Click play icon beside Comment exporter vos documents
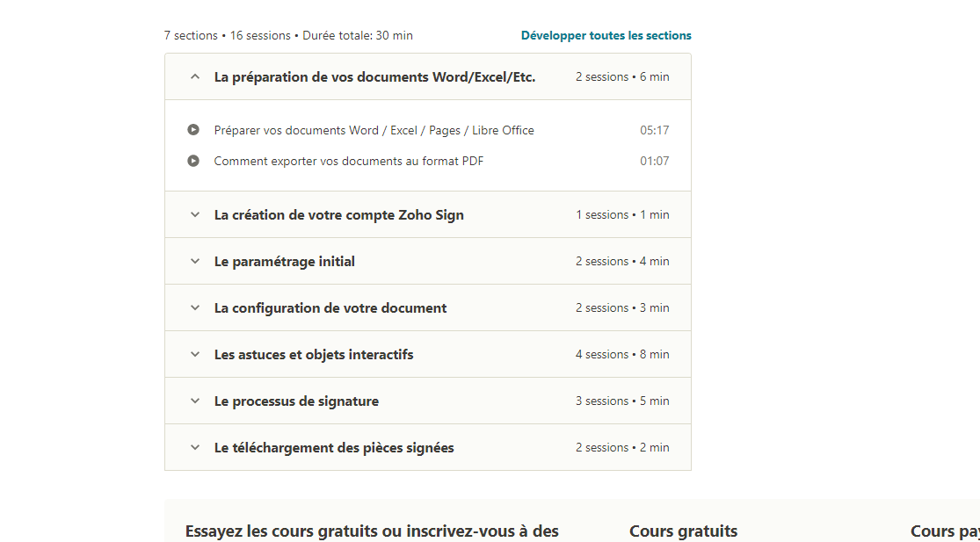Image resolution: width=980 pixels, height=542 pixels. tap(193, 161)
